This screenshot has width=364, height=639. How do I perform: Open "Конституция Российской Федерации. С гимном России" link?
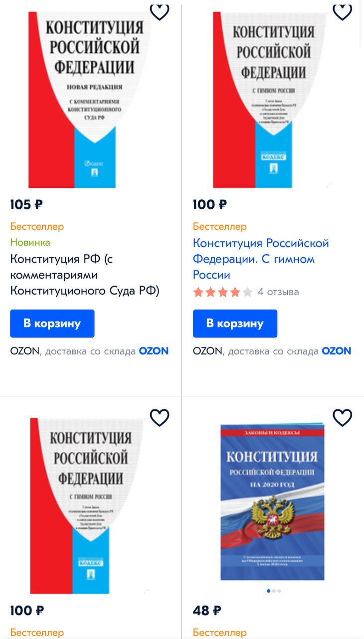click(261, 259)
